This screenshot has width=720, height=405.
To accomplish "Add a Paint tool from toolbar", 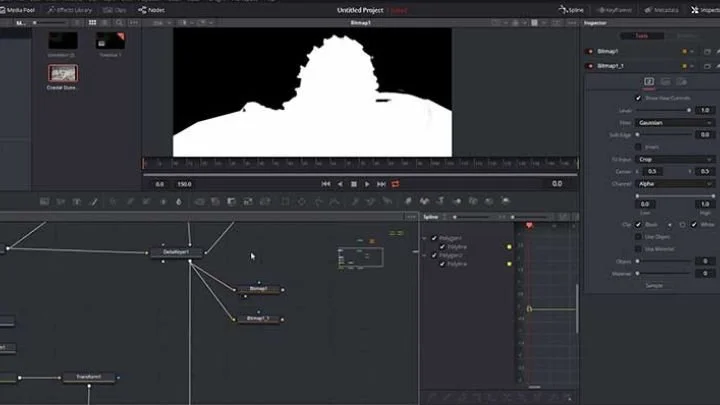I will click(94, 202).
